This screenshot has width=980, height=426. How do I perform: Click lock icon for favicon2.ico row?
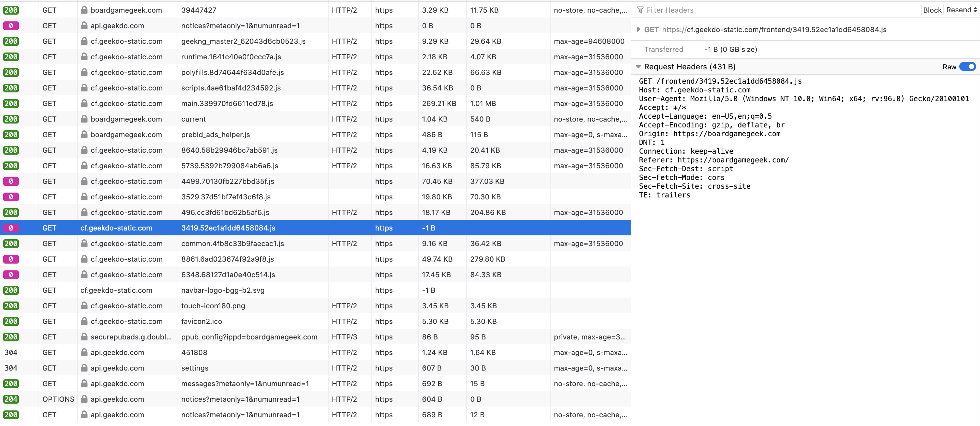click(85, 321)
